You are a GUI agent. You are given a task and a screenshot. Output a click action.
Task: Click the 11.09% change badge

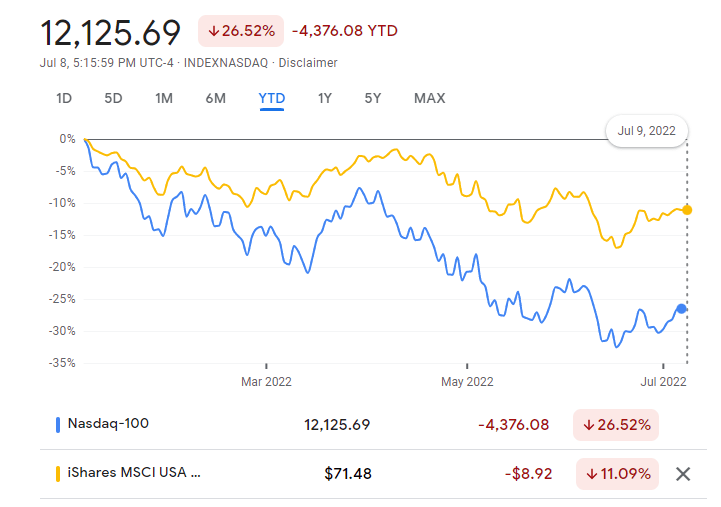click(x=617, y=474)
